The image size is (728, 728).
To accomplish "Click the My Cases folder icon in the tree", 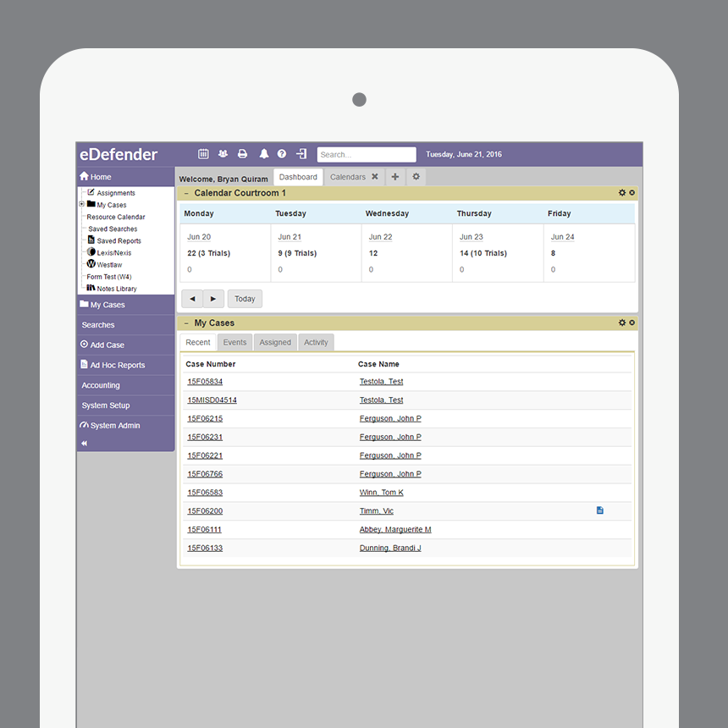I will 91,204.
